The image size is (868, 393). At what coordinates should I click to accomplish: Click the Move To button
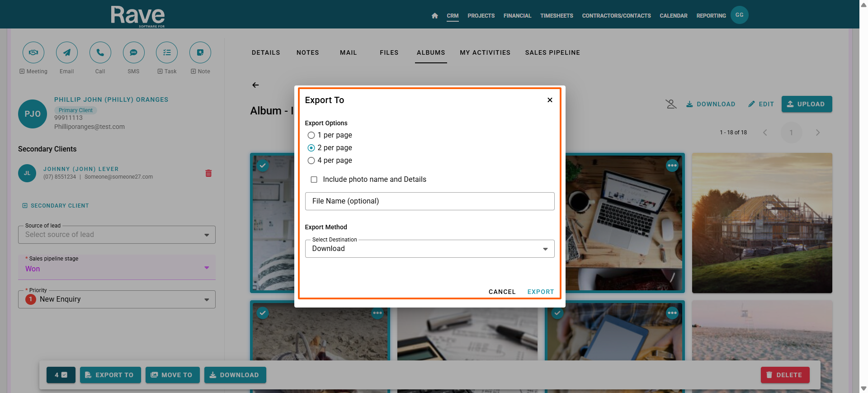tap(172, 375)
